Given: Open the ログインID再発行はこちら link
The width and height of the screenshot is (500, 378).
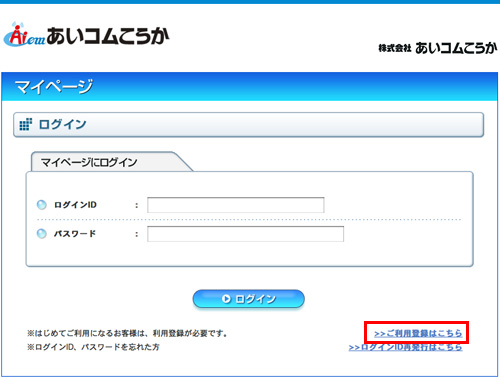Looking at the screenshot, I should tap(405, 347).
